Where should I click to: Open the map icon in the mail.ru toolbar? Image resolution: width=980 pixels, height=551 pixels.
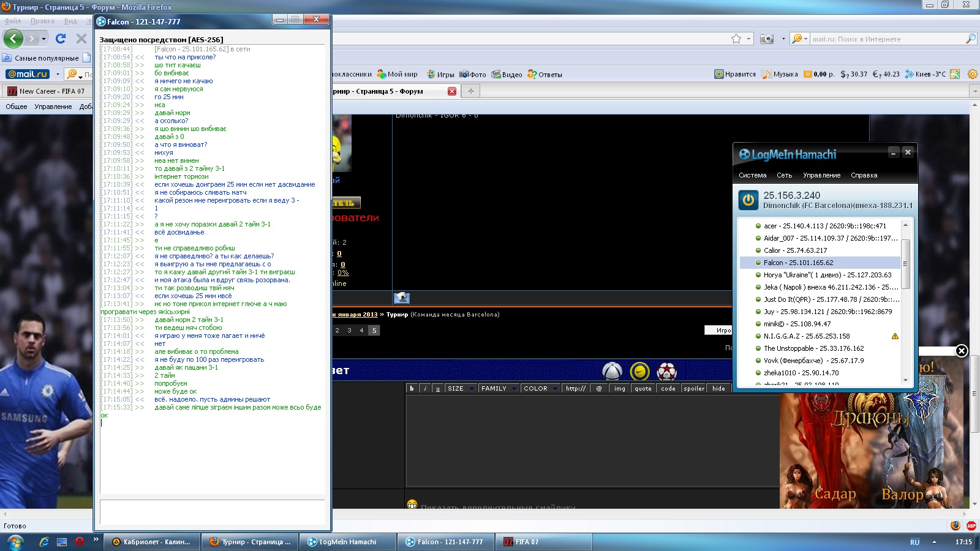point(955,74)
